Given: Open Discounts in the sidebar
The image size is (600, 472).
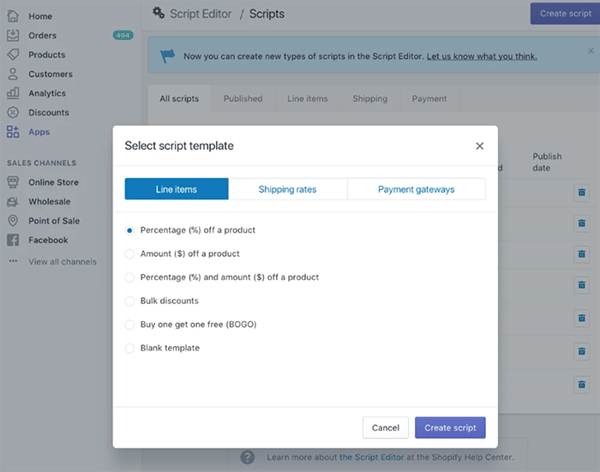Looking at the screenshot, I should [49, 113].
